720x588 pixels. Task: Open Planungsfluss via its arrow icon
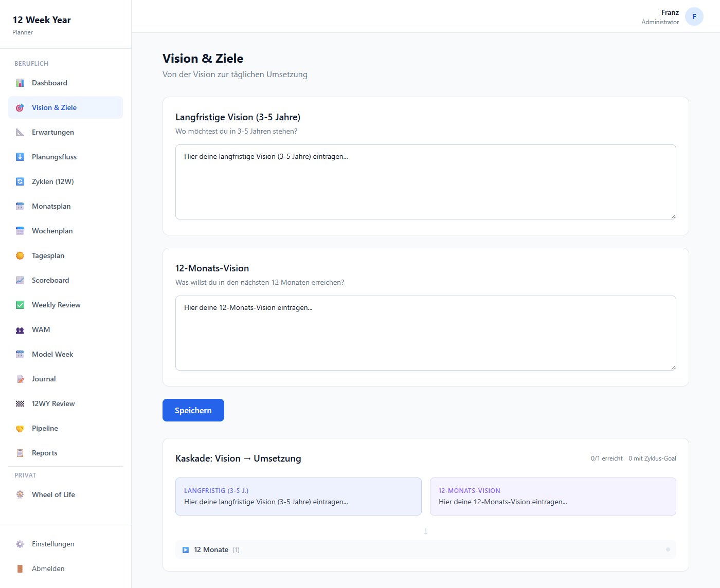(20, 157)
